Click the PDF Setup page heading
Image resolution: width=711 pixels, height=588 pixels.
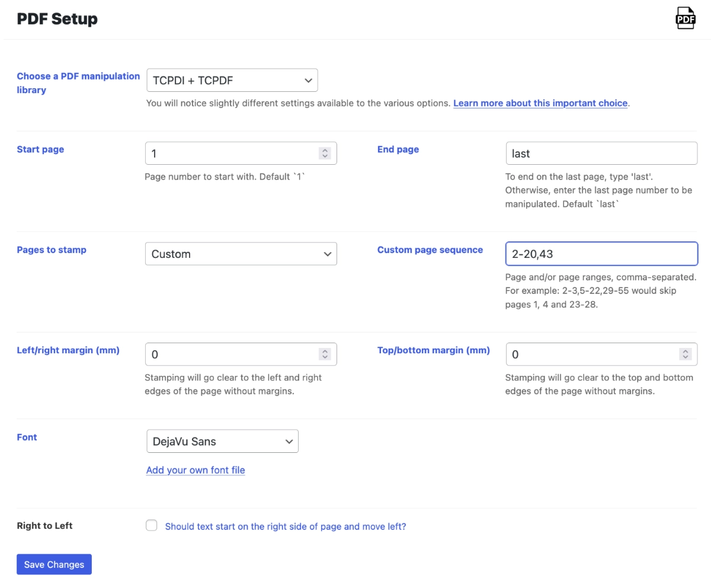point(57,19)
